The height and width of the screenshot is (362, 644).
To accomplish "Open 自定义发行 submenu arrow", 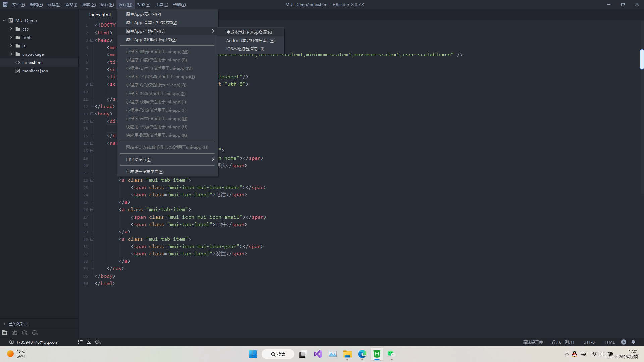I will click(213, 159).
